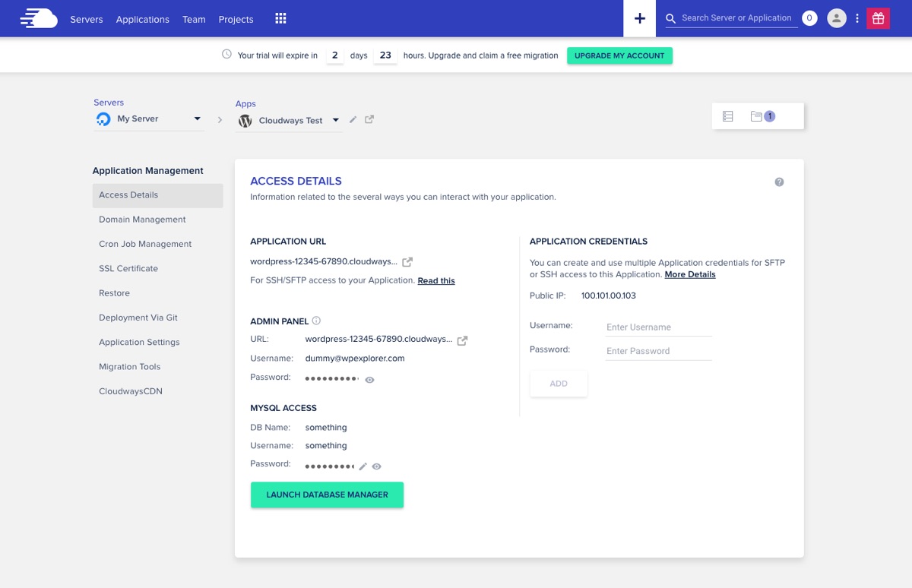Click Upgrade My Account button
The image size is (912, 588).
tap(619, 55)
